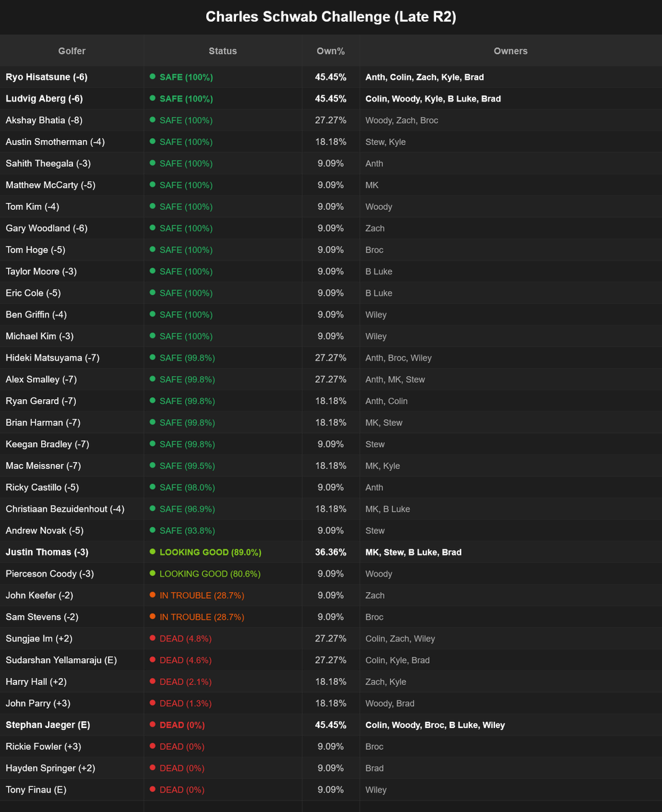Click Harry Hall (+2) golfer cell
Screen dimensions: 662x812
72,682
